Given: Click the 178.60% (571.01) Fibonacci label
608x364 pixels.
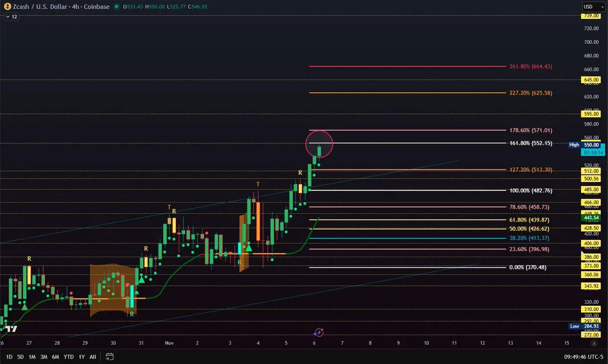Looking at the screenshot, I should (530, 130).
